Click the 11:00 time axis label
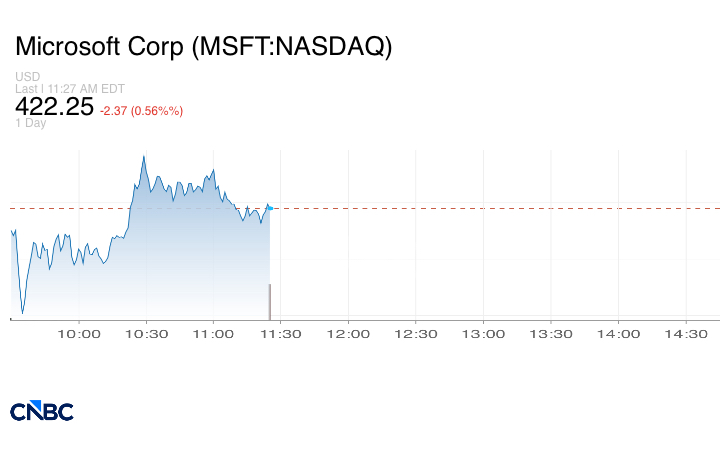This screenshot has width=720, height=450. (x=213, y=334)
